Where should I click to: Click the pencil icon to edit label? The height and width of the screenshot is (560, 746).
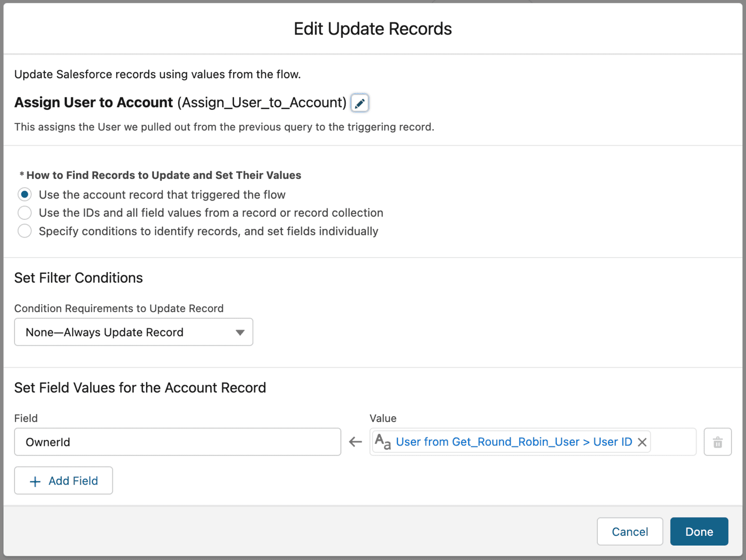(x=359, y=103)
